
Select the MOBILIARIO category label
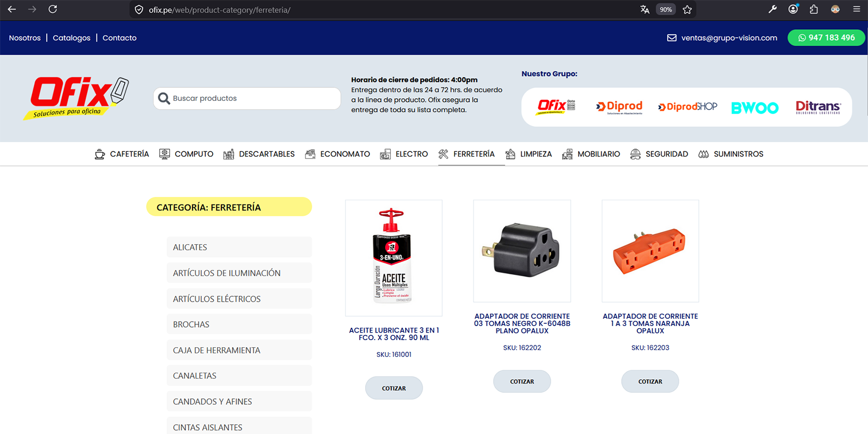(x=599, y=154)
